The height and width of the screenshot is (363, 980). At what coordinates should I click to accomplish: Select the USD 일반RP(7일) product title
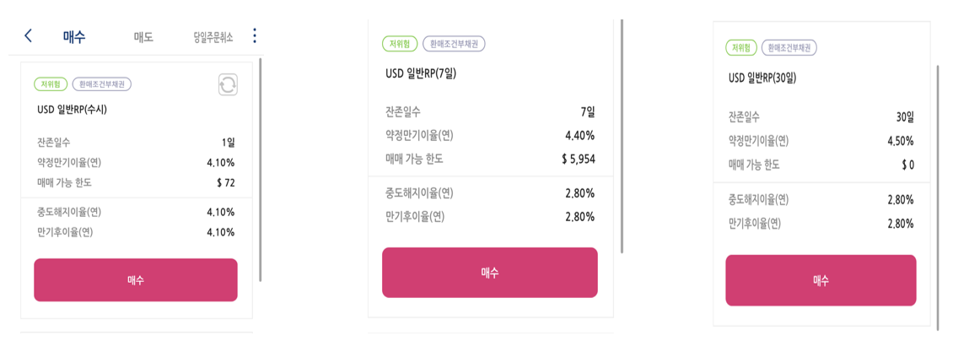(x=421, y=74)
